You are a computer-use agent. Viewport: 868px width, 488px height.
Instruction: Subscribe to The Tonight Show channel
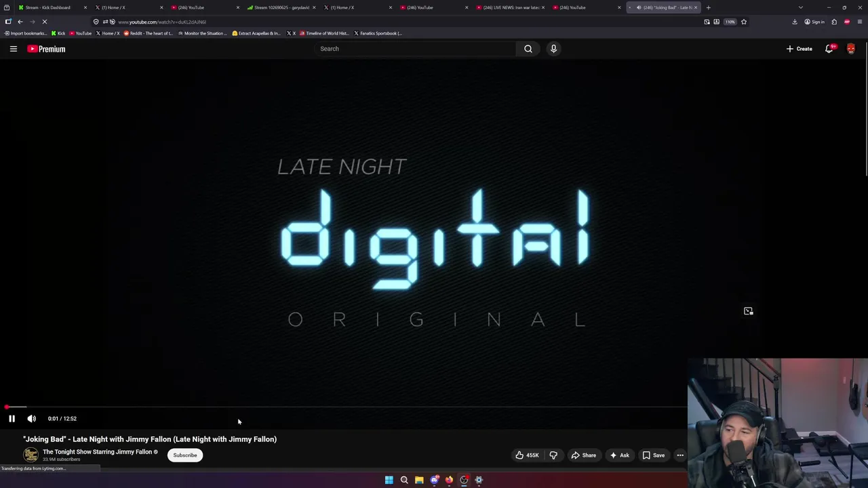184,455
